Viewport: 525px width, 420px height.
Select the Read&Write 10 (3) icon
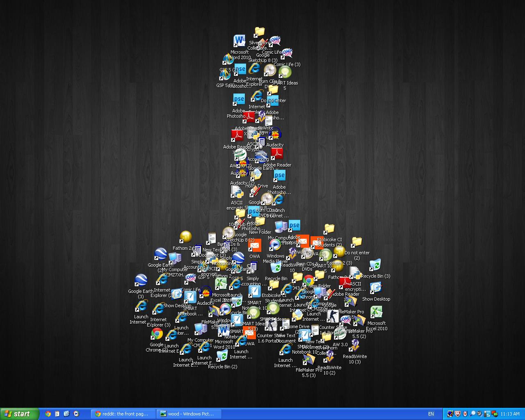click(x=355, y=346)
